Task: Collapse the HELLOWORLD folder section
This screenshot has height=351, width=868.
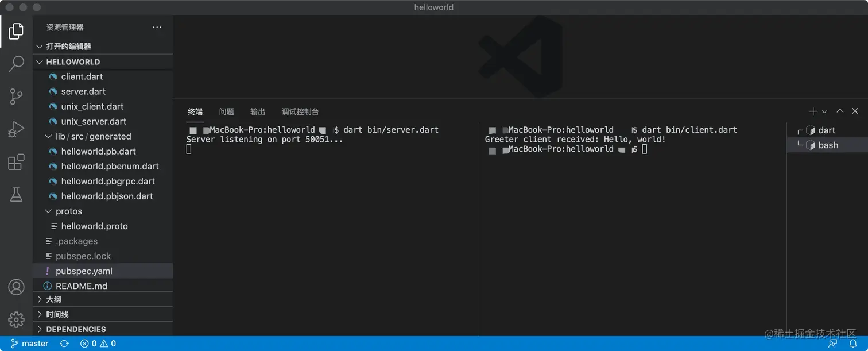Action: 40,62
